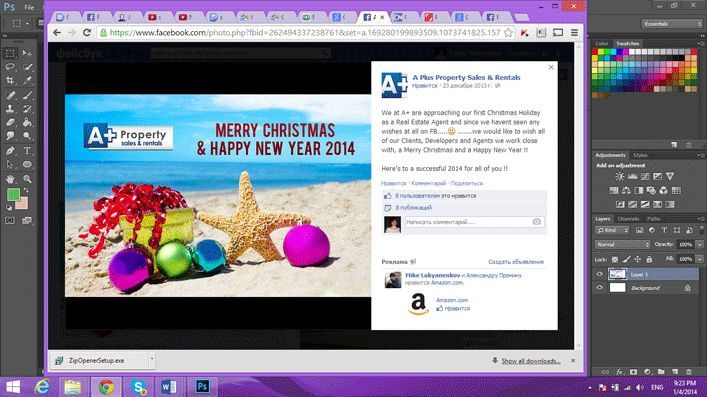707x397 pixels.
Task: Toggle pixel layer filter in Layers panel
Action: point(639,230)
